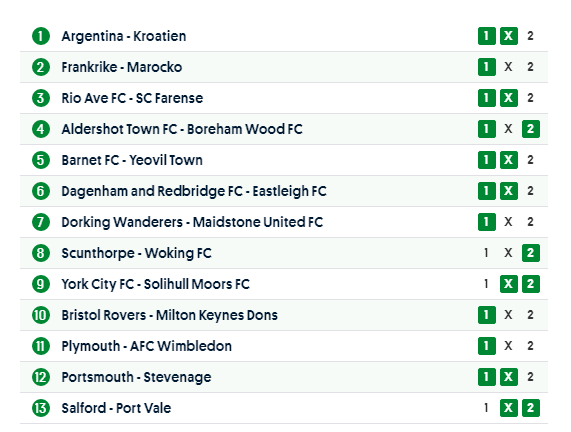Deselect the 2 pick for York City - Solihull Moors
The height and width of the screenshot is (432, 571).
pyautogui.click(x=531, y=284)
